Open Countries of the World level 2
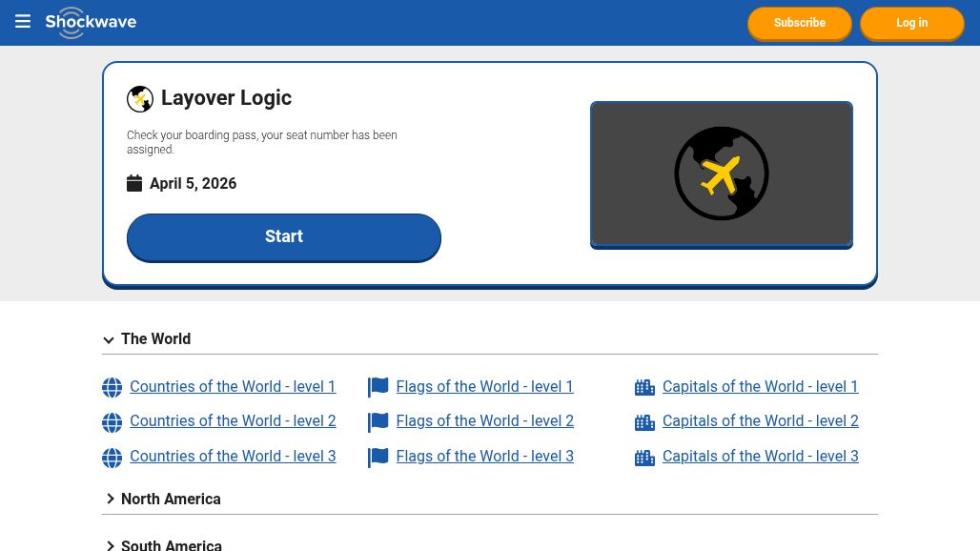 (x=233, y=421)
